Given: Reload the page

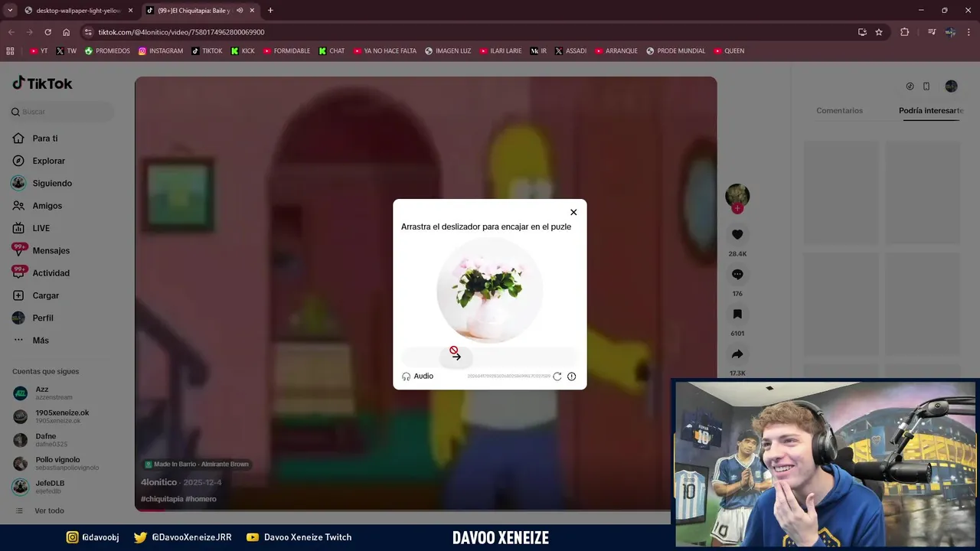Looking at the screenshot, I should click(47, 32).
